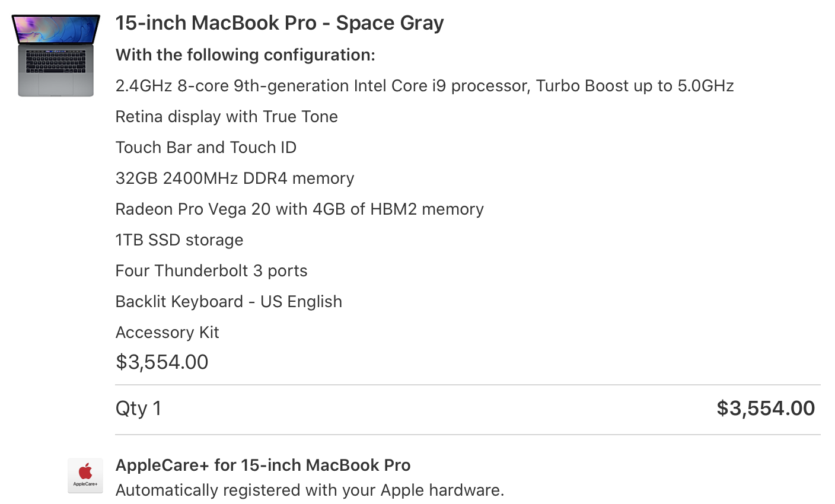Select the Touch Bar and Touch ID line

pyautogui.click(x=206, y=148)
